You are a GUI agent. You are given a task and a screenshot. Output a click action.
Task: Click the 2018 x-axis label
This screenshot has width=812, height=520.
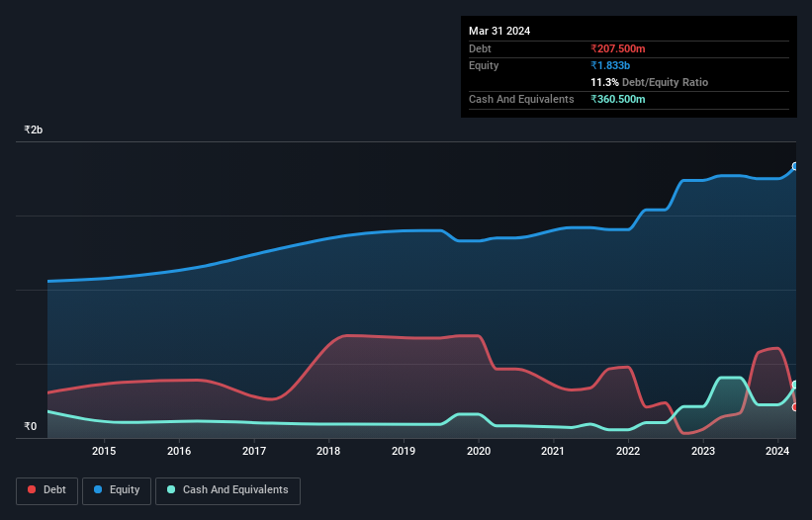(x=328, y=451)
